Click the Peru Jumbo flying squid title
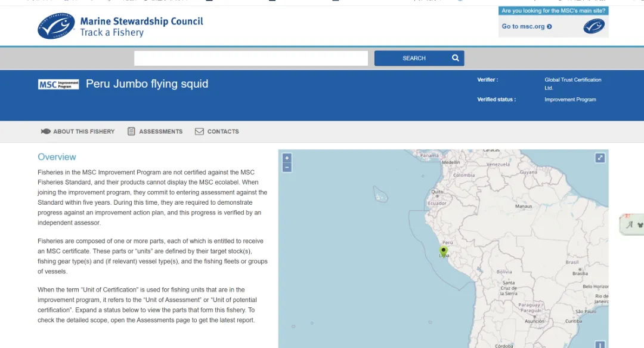This screenshot has width=644, height=348. [147, 84]
